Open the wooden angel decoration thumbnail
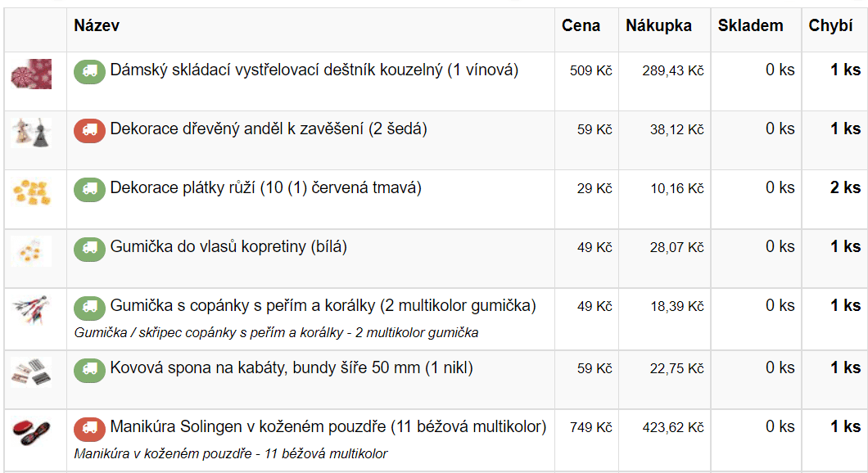The width and height of the screenshot is (868, 473). [32, 133]
